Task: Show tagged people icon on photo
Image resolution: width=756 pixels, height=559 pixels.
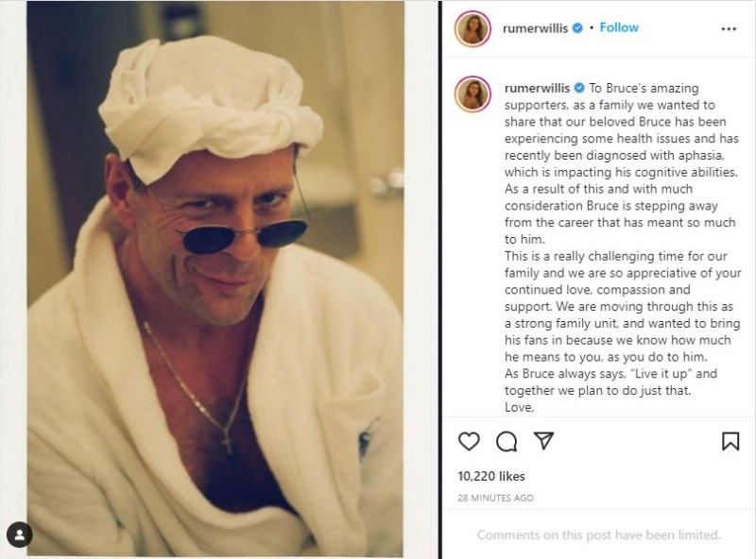Action: [x=20, y=534]
